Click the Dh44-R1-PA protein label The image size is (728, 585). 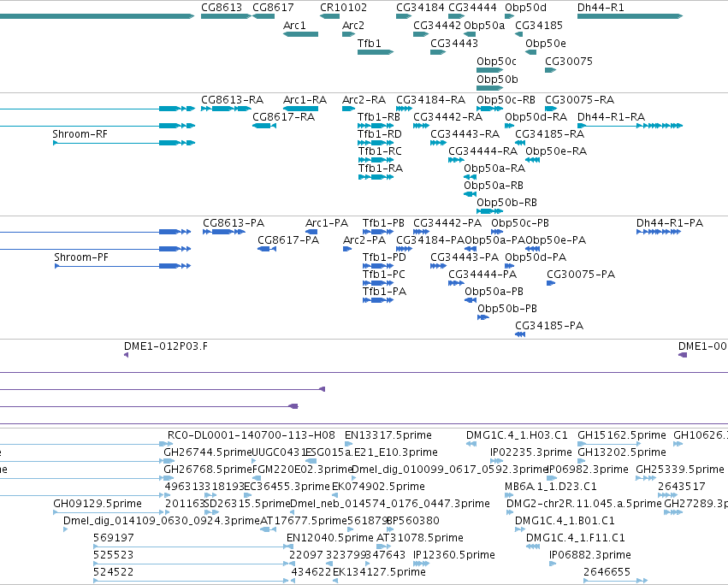tap(670, 223)
